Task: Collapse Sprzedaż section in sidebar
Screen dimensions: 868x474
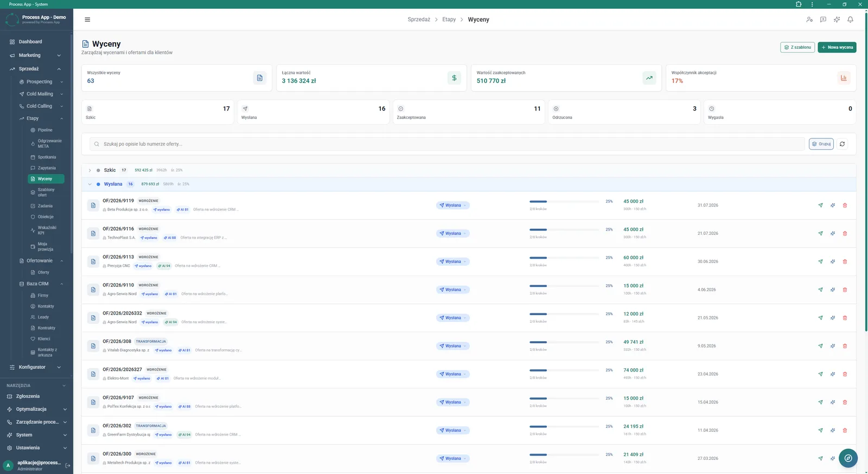Action: [x=35, y=69]
